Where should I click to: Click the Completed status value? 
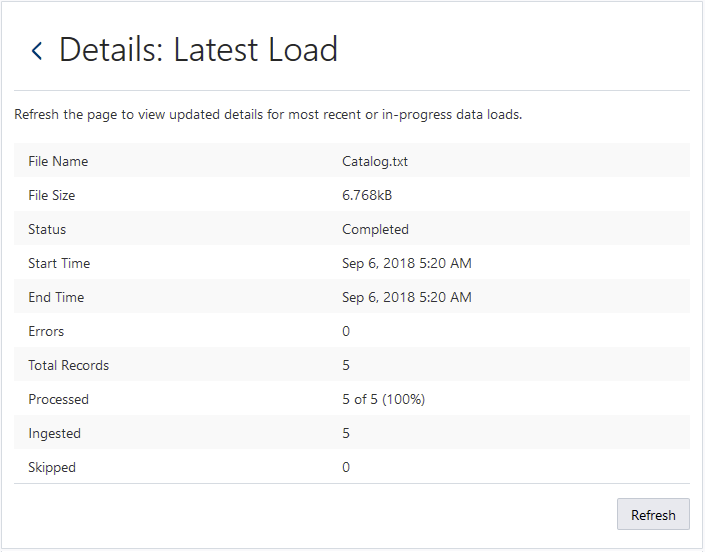[x=375, y=229]
